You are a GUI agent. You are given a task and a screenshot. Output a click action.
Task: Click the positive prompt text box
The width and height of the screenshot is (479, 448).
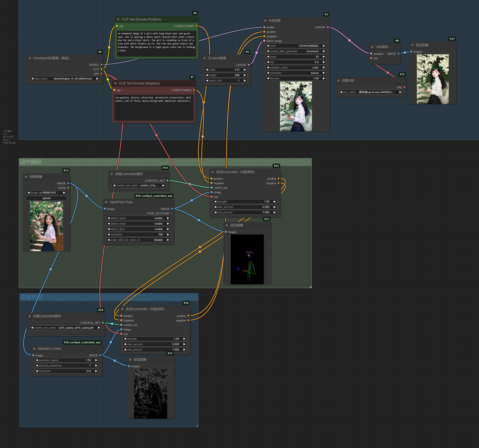[x=156, y=44]
